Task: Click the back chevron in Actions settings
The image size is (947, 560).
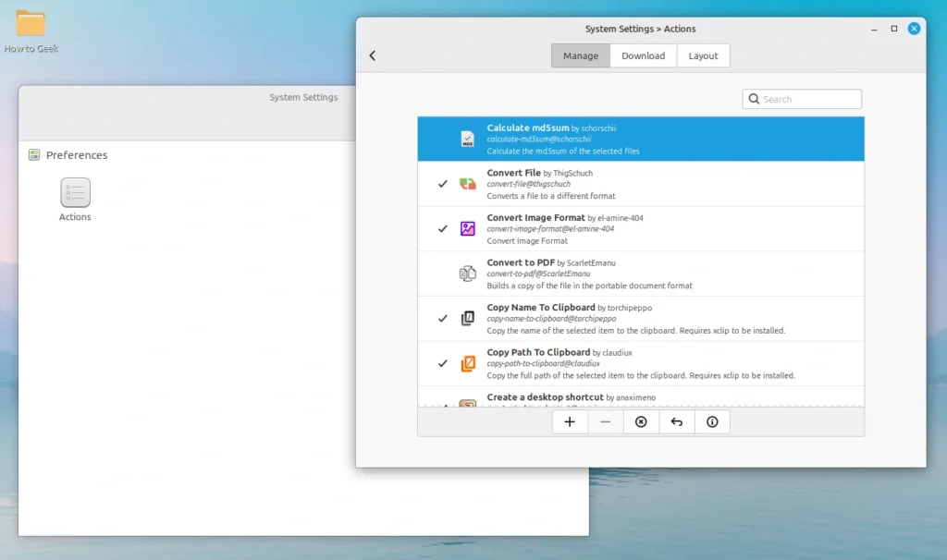Action: click(373, 55)
